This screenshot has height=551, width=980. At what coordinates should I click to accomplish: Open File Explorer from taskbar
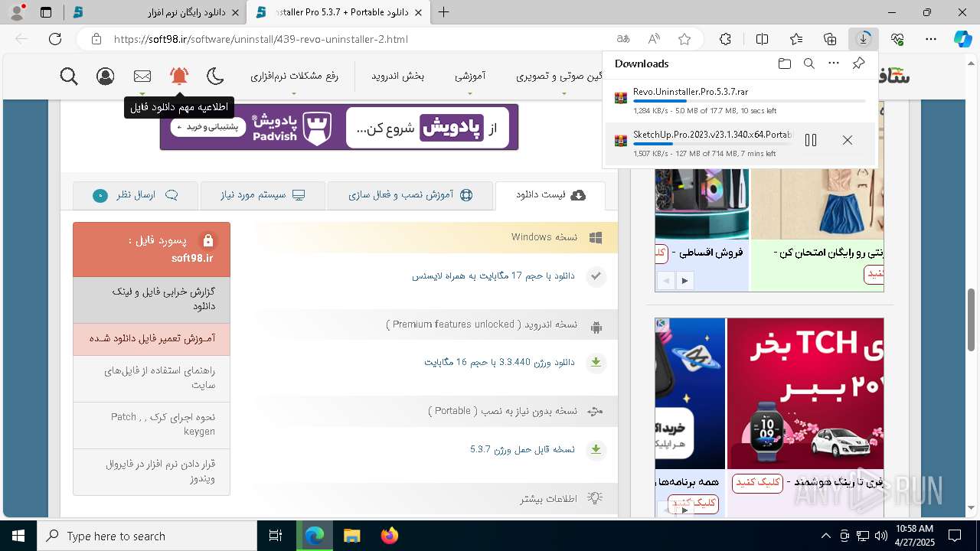point(351,536)
